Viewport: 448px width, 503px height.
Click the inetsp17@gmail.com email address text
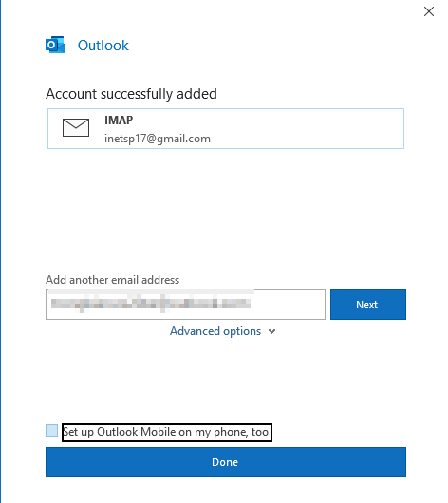(158, 139)
